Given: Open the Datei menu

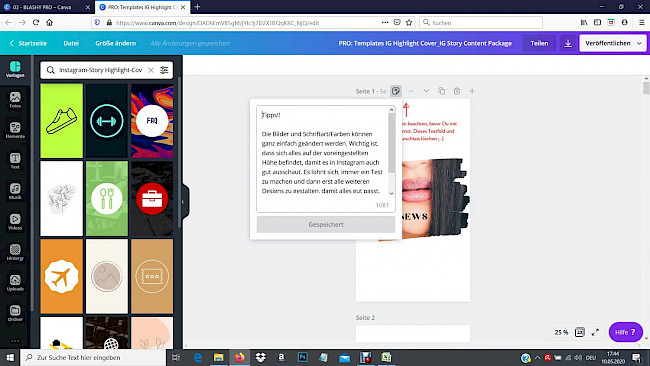Looking at the screenshot, I should [71, 43].
